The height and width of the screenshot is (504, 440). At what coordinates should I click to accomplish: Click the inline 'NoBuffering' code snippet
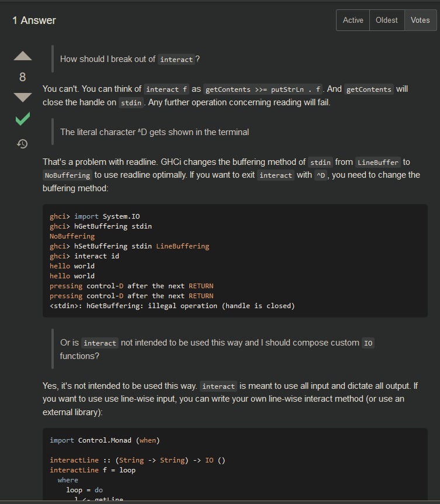click(67, 175)
